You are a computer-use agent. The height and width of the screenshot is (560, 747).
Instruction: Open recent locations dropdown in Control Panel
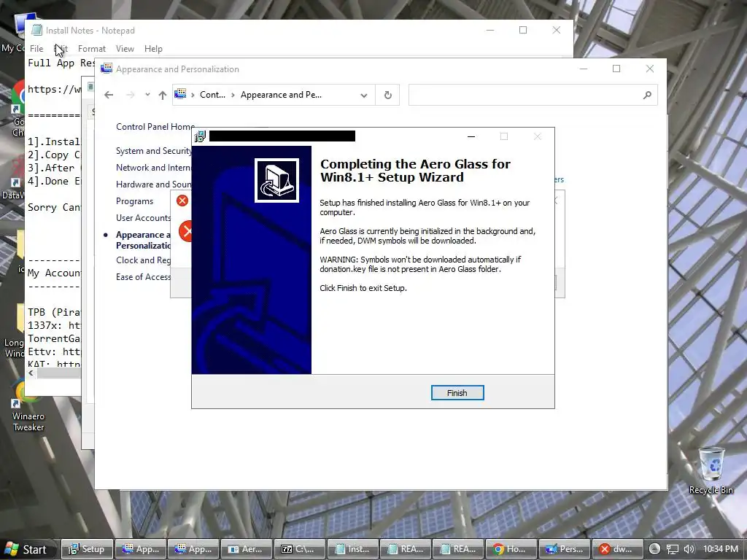click(x=147, y=95)
